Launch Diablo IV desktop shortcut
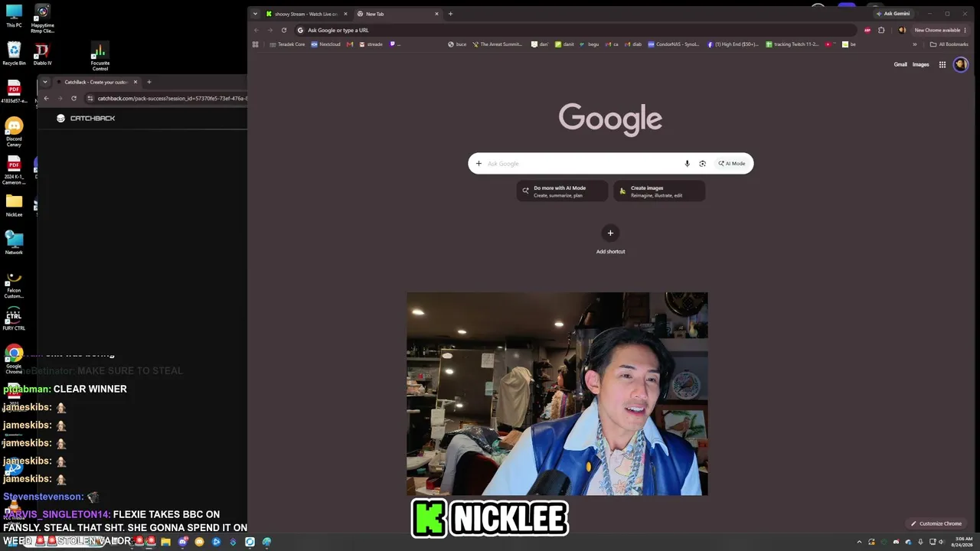The height and width of the screenshot is (551, 980). (42, 54)
